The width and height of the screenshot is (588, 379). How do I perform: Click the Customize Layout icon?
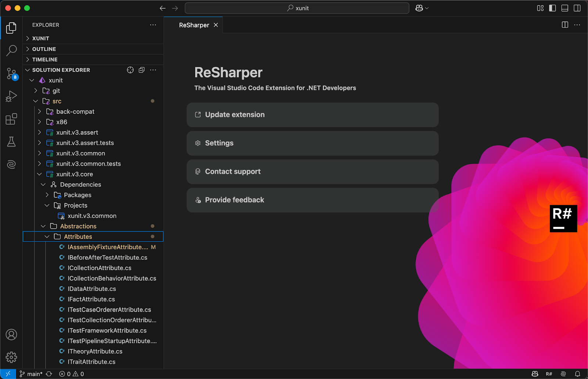540,8
